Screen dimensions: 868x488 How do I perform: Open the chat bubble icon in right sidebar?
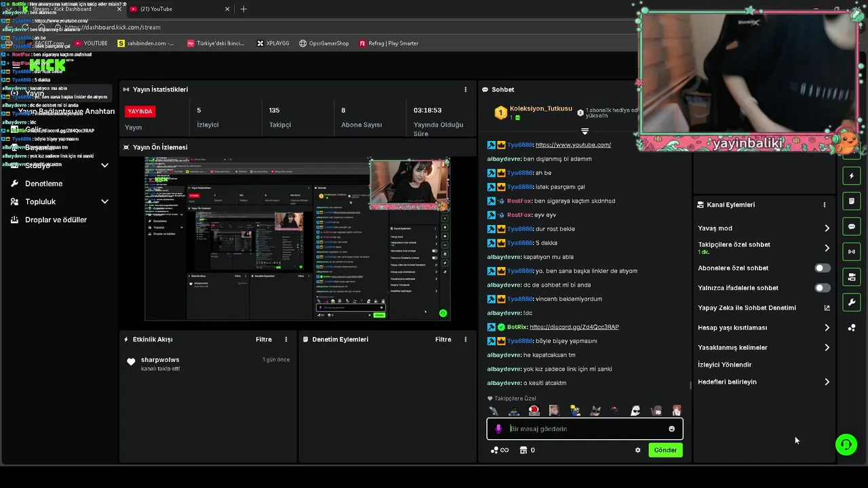[852, 226]
